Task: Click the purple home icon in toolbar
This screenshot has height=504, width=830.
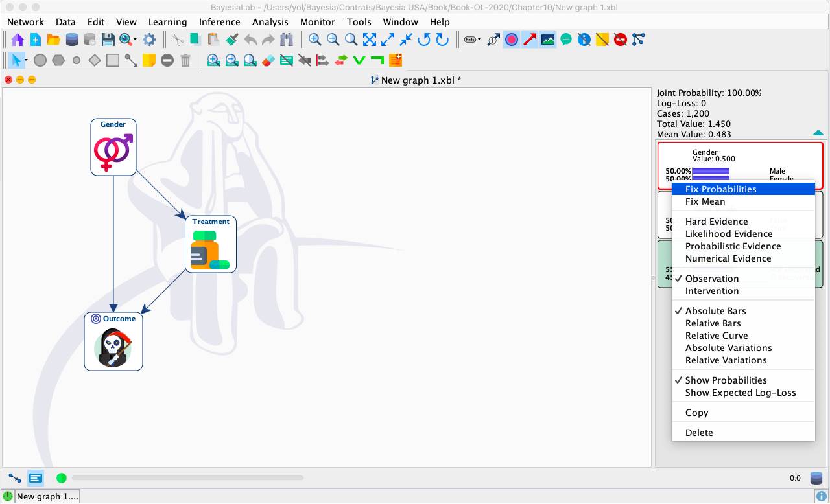Action: tap(18, 40)
